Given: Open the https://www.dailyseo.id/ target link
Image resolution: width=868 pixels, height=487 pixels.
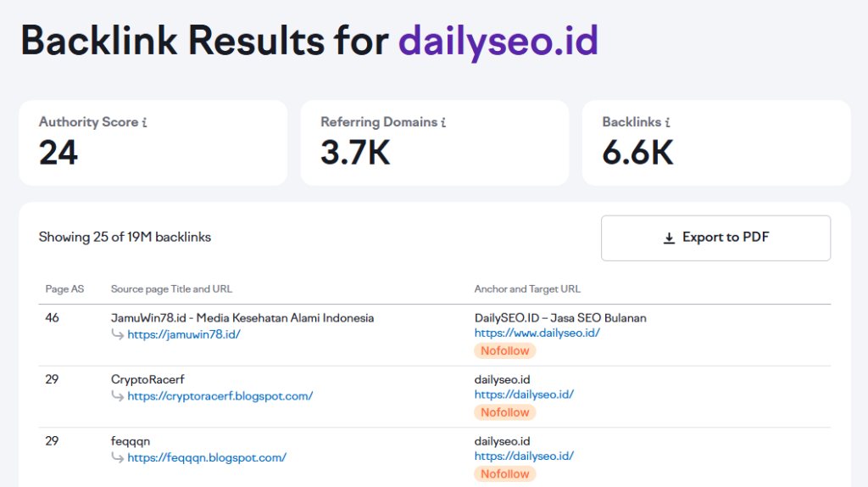Looking at the screenshot, I should 537,333.
